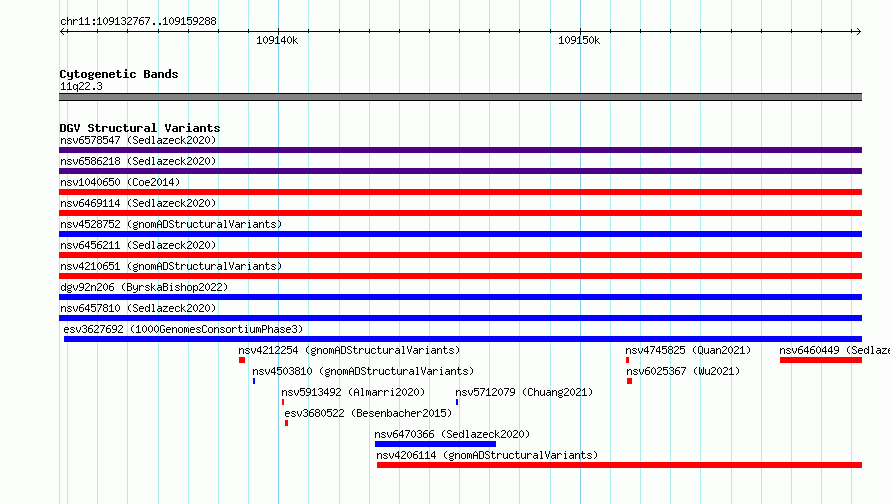Click red marker beneath nsv6025367
This screenshot has height=504, width=890.
(629, 381)
